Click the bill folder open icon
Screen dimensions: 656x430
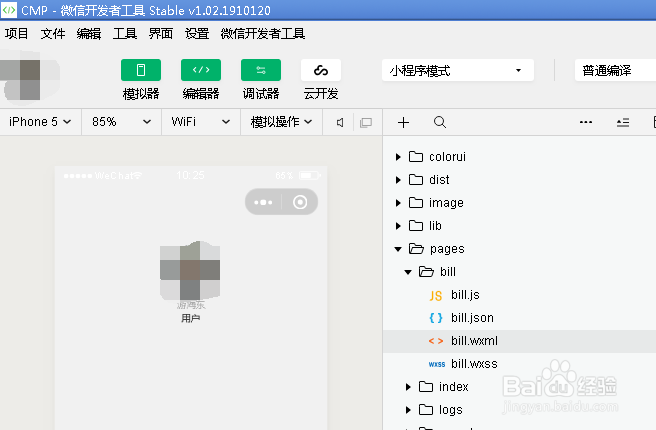click(x=426, y=272)
